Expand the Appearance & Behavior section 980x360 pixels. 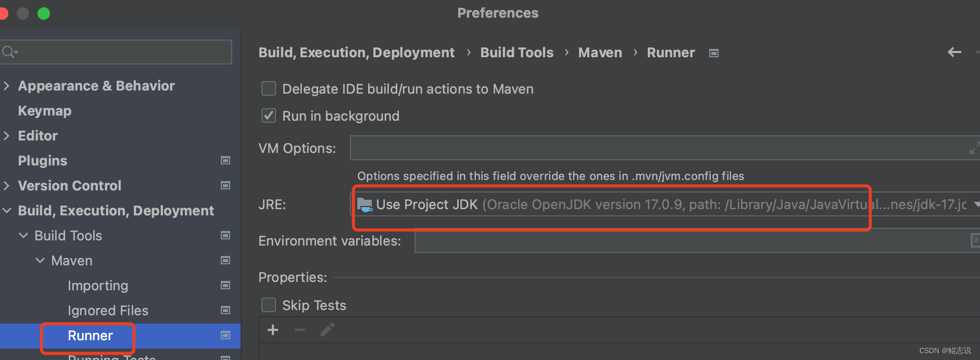pyautogui.click(x=6, y=85)
